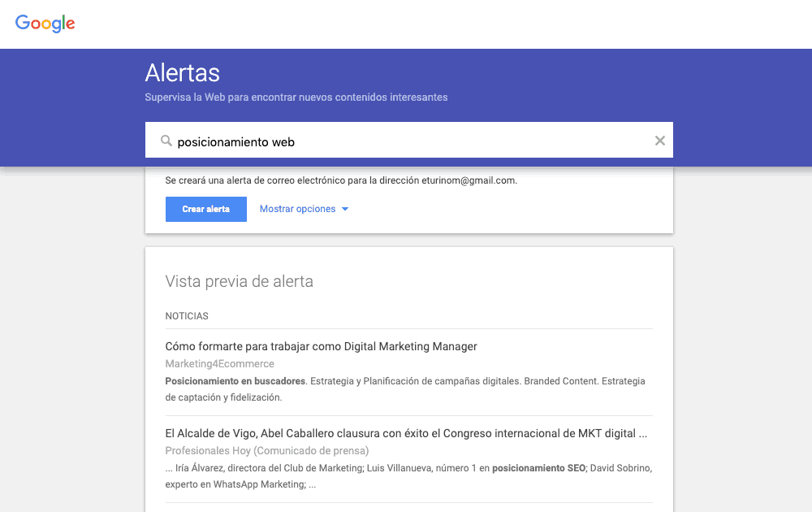Viewport: 812px width, 512px height.
Task: Clear the search query with the X
Action: point(660,141)
